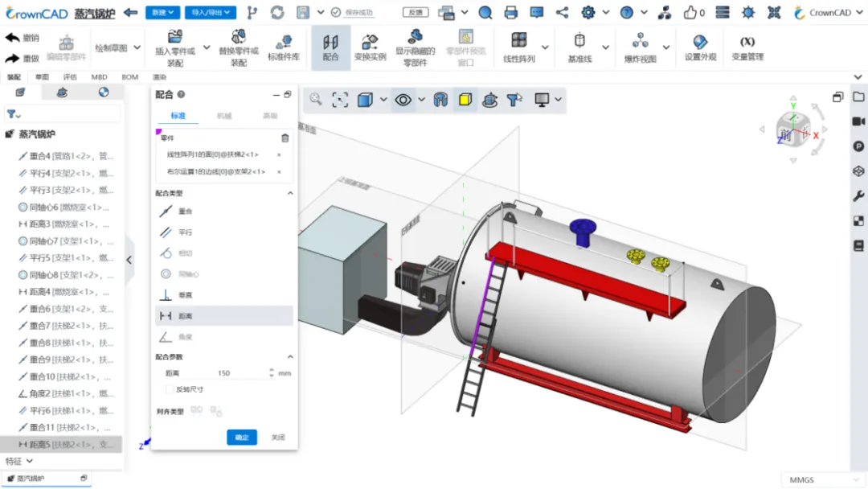Click the back arrow beside 蒸汽锅炉 title
Screen dimensions: 868x489
pyautogui.click(x=131, y=12)
